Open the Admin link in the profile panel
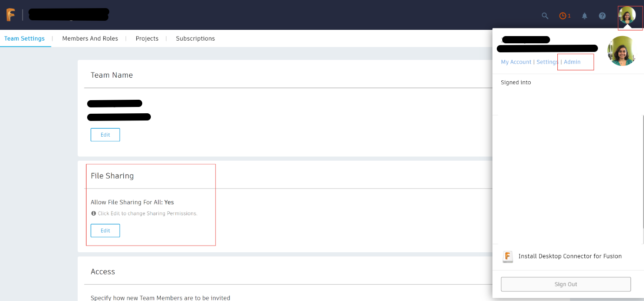This screenshot has width=644, height=301. tap(572, 62)
